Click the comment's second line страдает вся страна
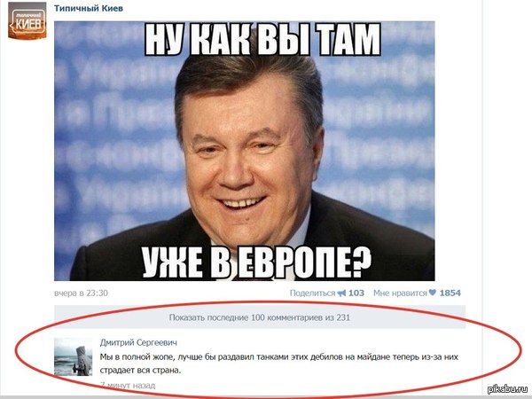 140,370
